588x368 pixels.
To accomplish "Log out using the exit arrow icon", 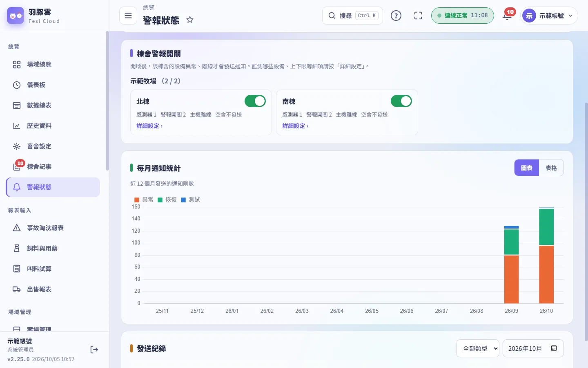I will coord(94,350).
